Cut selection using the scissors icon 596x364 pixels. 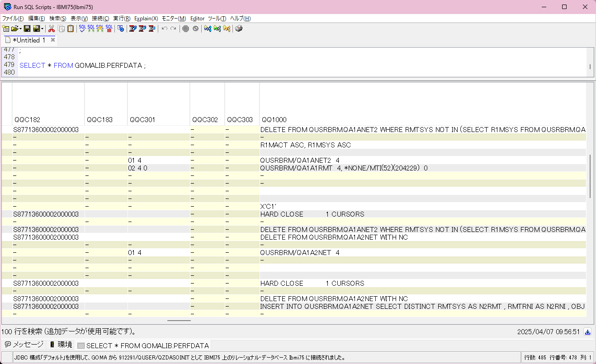[52, 28]
